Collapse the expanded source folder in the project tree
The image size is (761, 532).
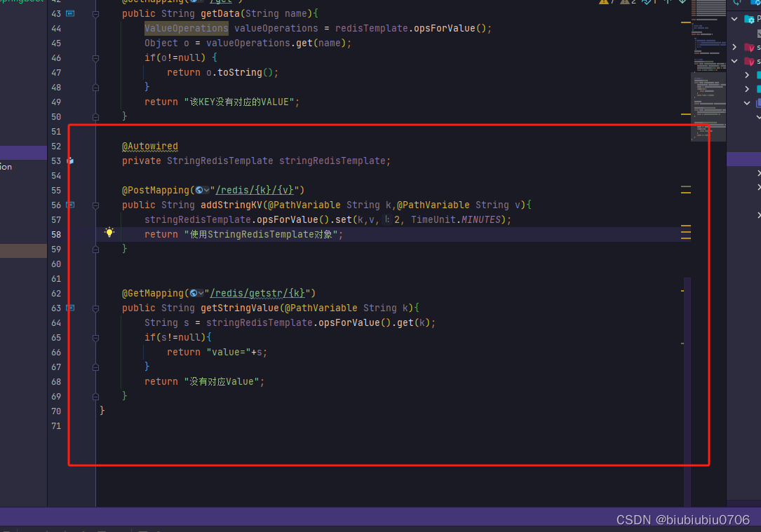coord(735,62)
